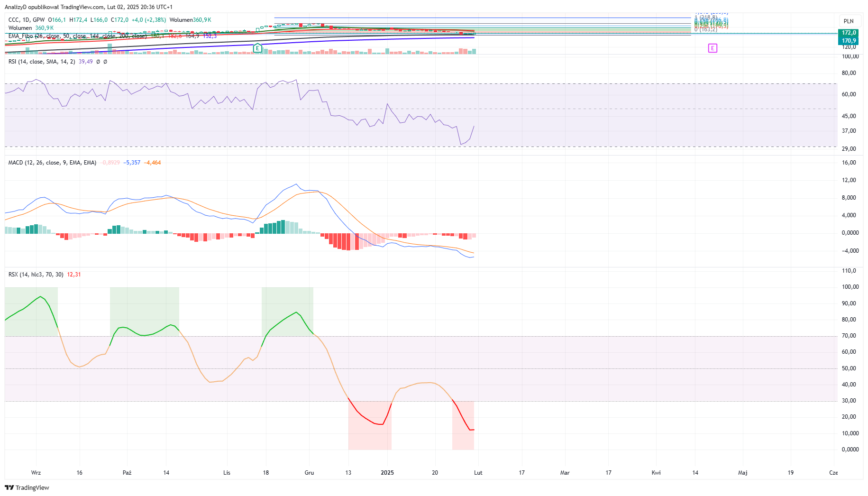Click the 'Paź' label on the time axis

pos(127,473)
